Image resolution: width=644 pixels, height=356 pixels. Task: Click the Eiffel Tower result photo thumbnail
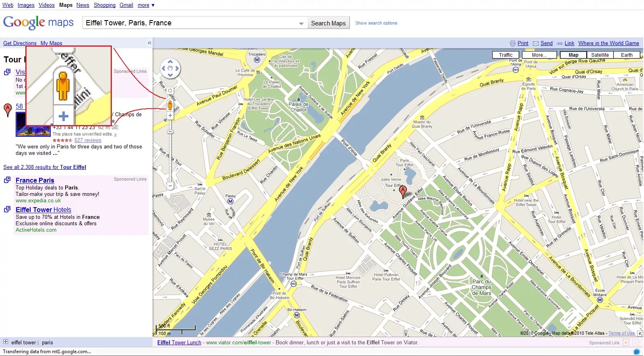click(33, 124)
